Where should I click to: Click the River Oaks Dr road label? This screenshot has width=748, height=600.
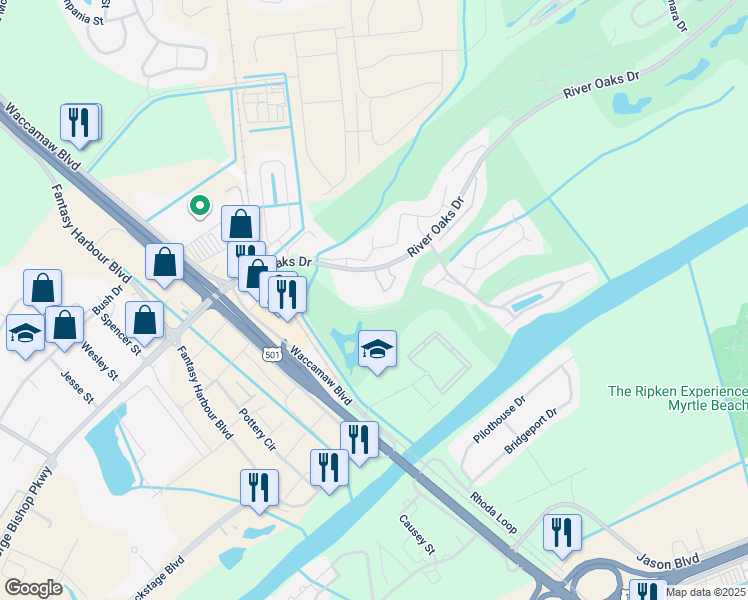[x=601, y=84]
